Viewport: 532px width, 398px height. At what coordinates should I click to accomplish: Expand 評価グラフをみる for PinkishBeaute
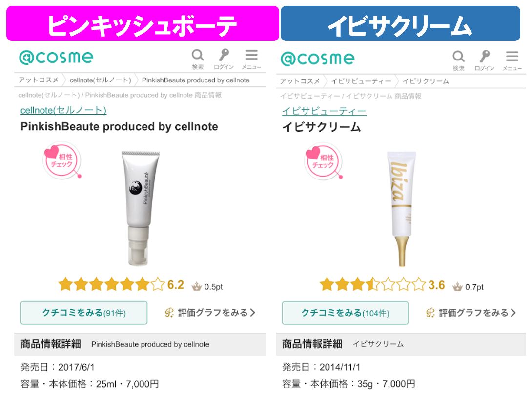pyautogui.click(x=210, y=313)
